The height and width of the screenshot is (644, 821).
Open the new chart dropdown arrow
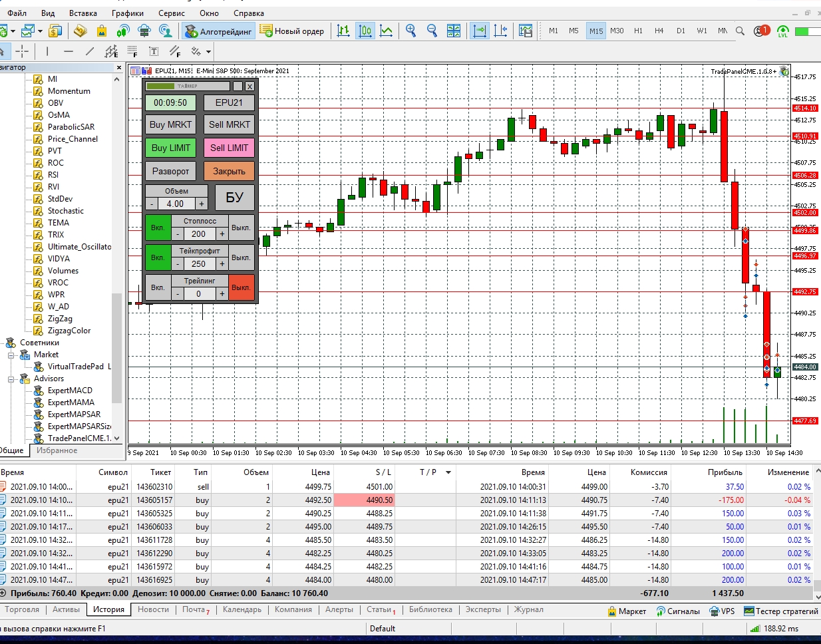(x=13, y=31)
